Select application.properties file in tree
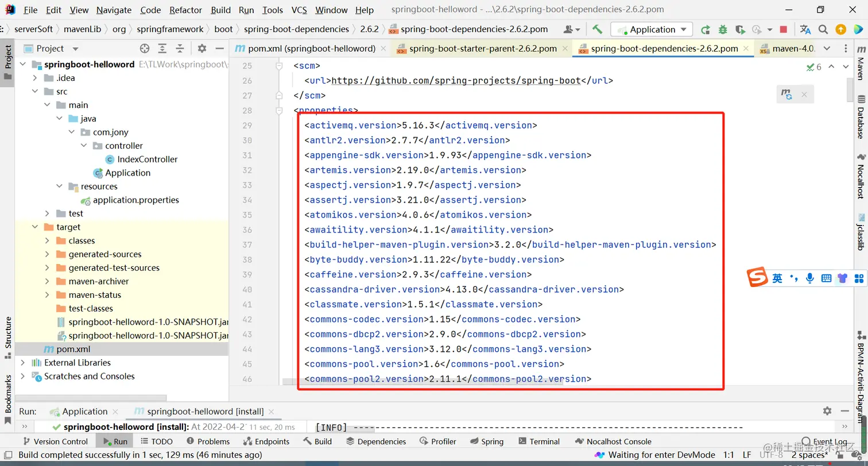868x466 pixels. (135, 200)
